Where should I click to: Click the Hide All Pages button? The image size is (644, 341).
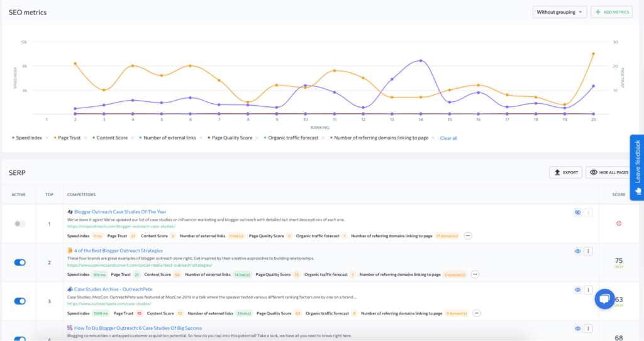click(x=609, y=172)
